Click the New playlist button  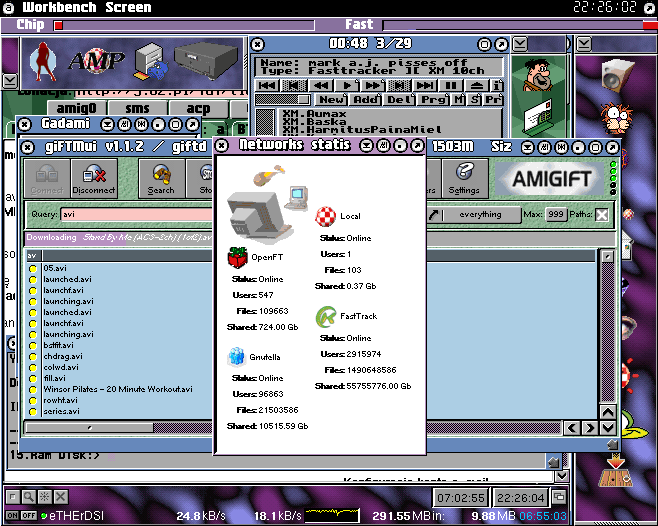(332, 99)
